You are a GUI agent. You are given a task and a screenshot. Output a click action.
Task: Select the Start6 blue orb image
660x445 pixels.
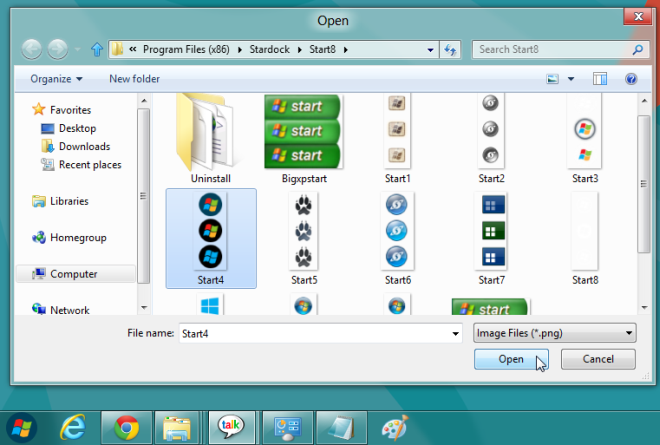[397, 238]
